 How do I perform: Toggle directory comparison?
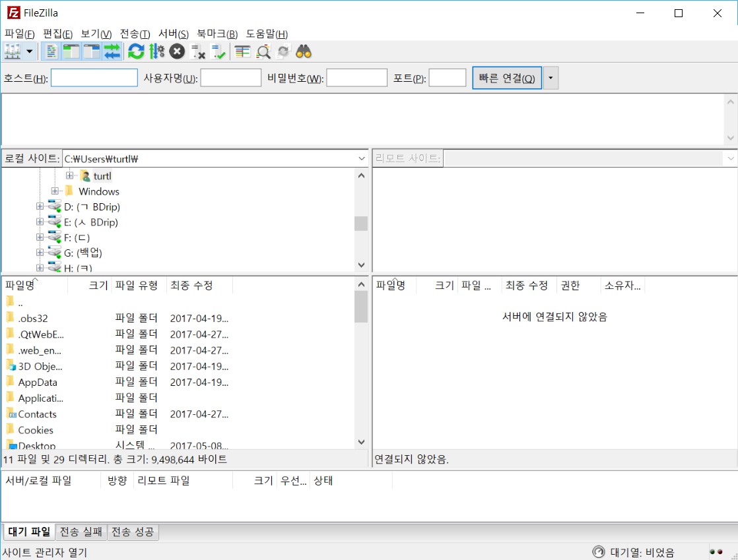point(263,51)
